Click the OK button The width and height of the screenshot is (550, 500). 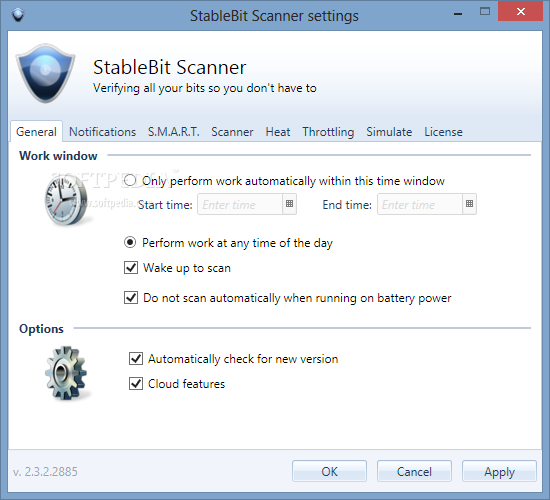[329, 471]
